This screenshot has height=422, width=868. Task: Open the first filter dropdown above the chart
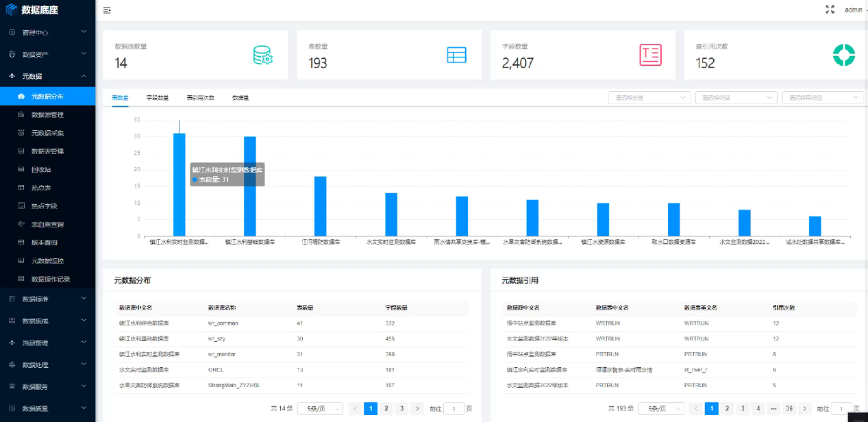[x=649, y=97]
